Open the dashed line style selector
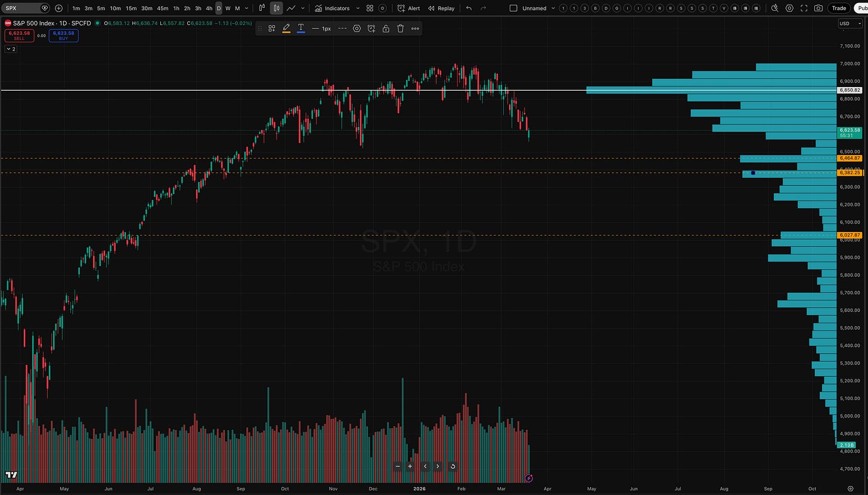Image resolution: width=868 pixels, height=495 pixels. click(x=342, y=28)
